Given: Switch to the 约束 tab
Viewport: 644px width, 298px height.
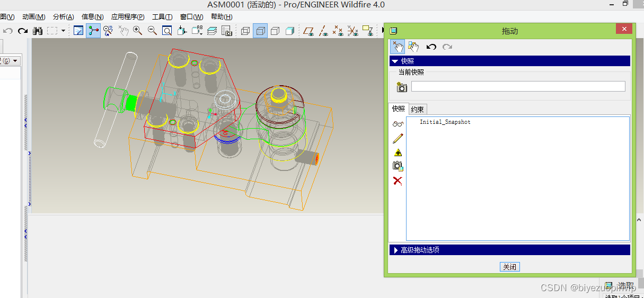Looking at the screenshot, I should tap(418, 109).
